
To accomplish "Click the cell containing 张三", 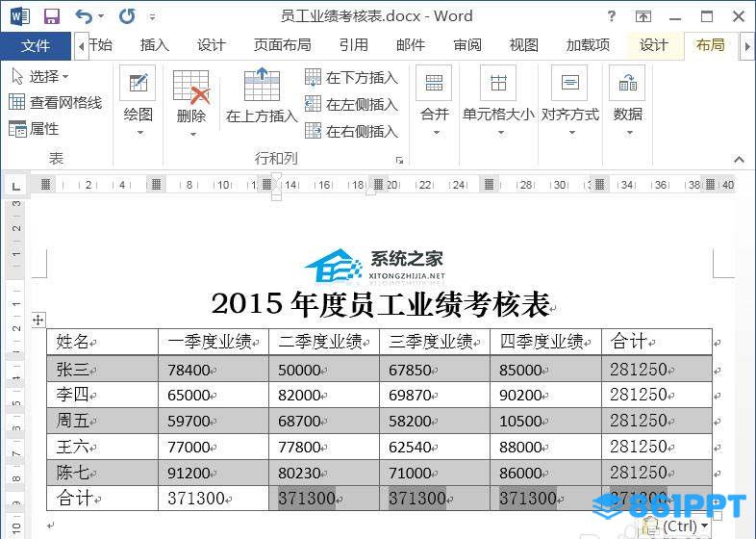I will coord(103,370).
